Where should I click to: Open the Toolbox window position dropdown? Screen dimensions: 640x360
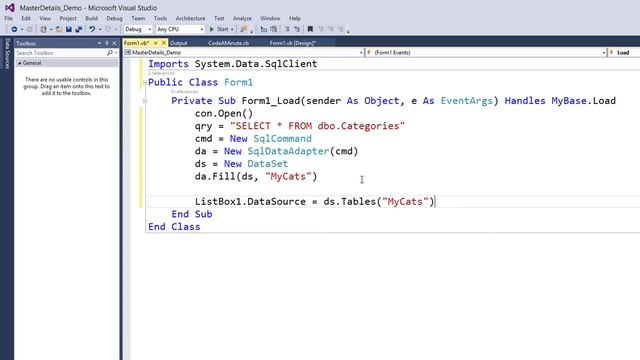tap(99, 43)
